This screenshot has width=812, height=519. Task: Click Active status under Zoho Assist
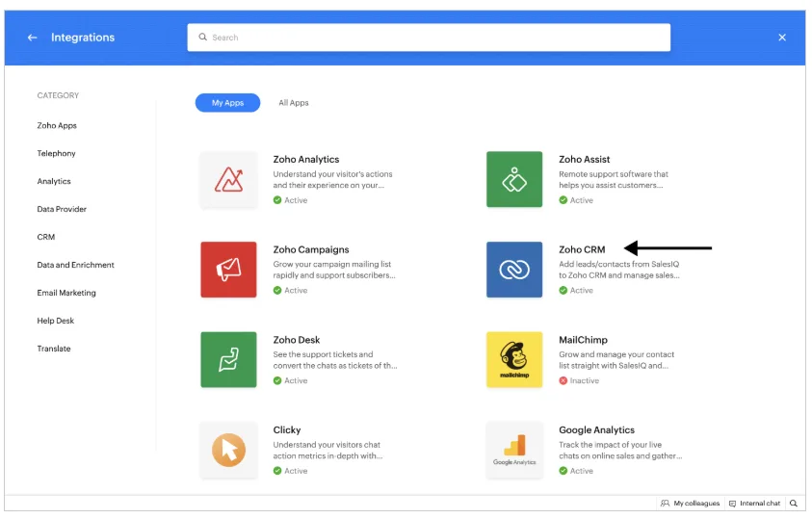(582, 200)
